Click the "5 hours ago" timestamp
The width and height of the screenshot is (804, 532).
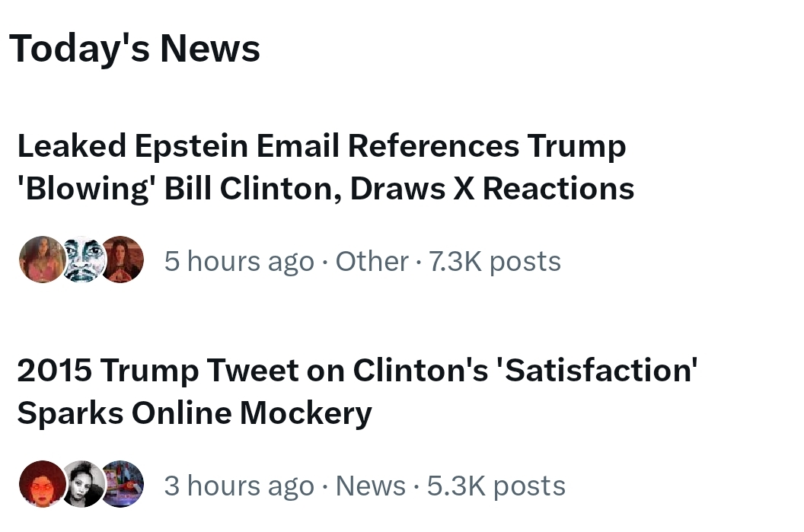tap(238, 262)
